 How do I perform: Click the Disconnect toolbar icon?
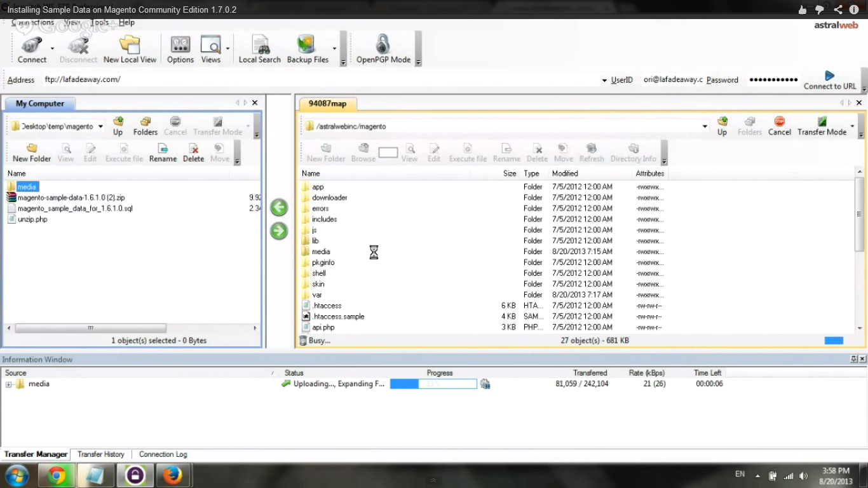tap(78, 46)
